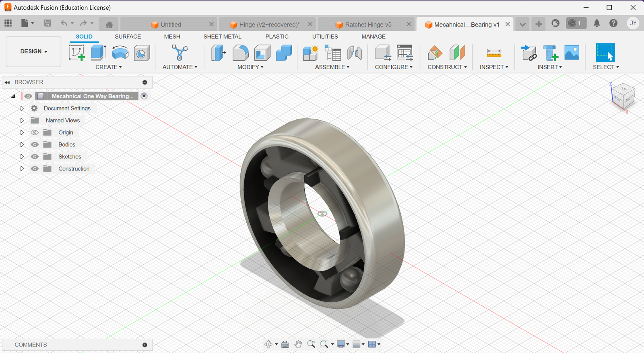Show the hidden Origin folder

(x=35, y=133)
